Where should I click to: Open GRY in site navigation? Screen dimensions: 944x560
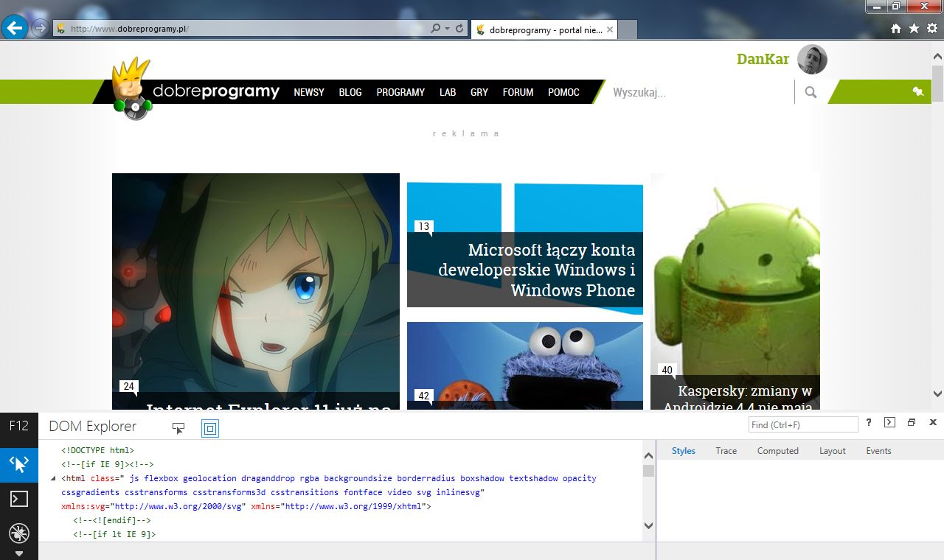(x=479, y=92)
